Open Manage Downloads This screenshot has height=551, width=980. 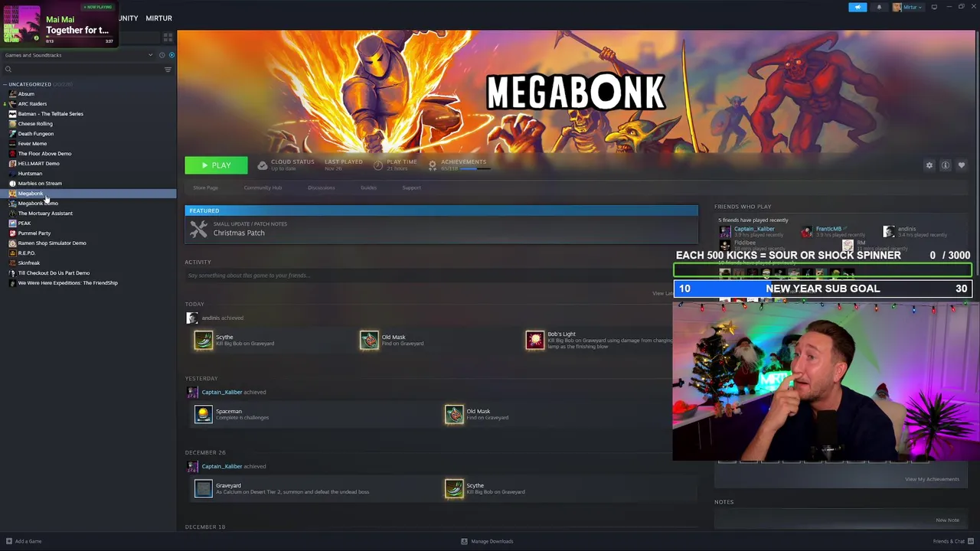click(487, 541)
